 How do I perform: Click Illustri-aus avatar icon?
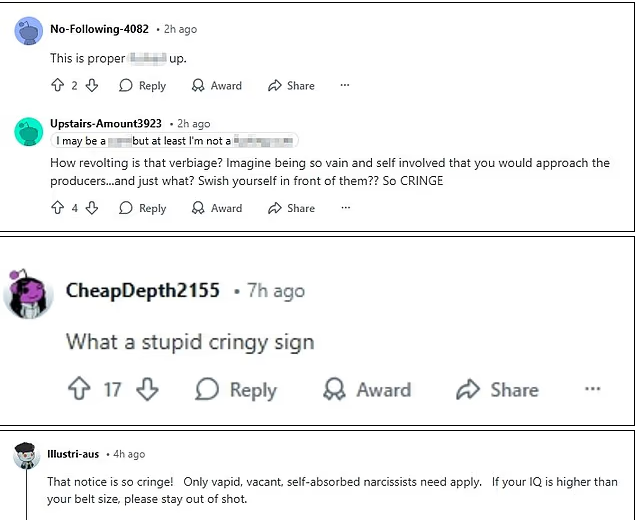click(x=26, y=455)
